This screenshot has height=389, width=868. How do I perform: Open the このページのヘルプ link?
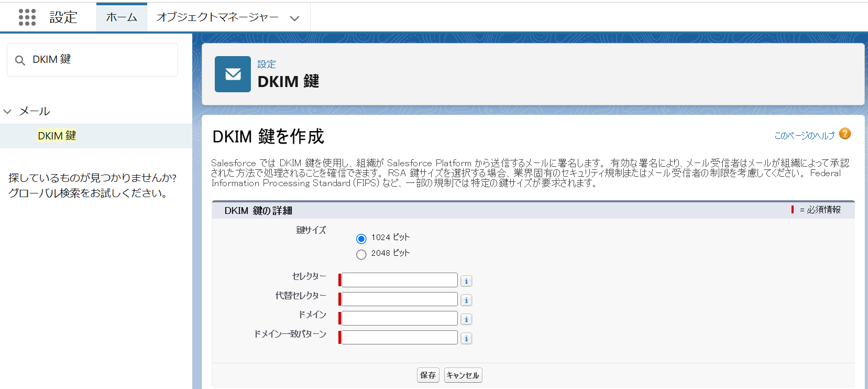(804, 136)
